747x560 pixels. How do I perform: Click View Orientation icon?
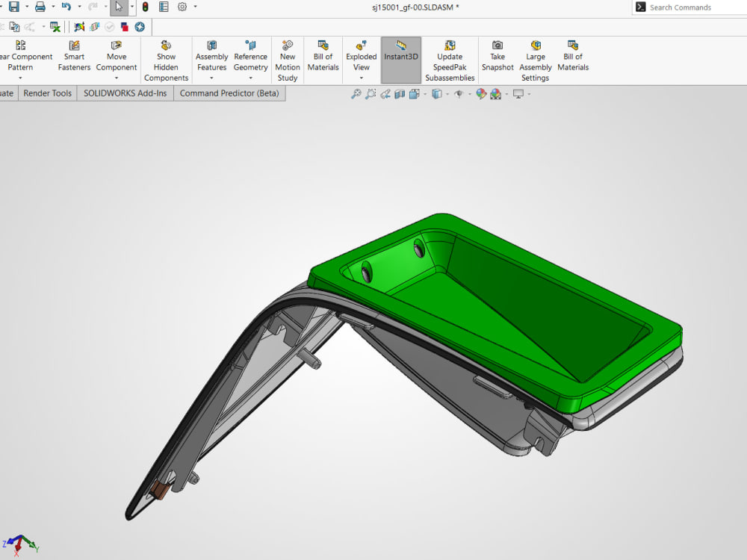pos(415,94)
